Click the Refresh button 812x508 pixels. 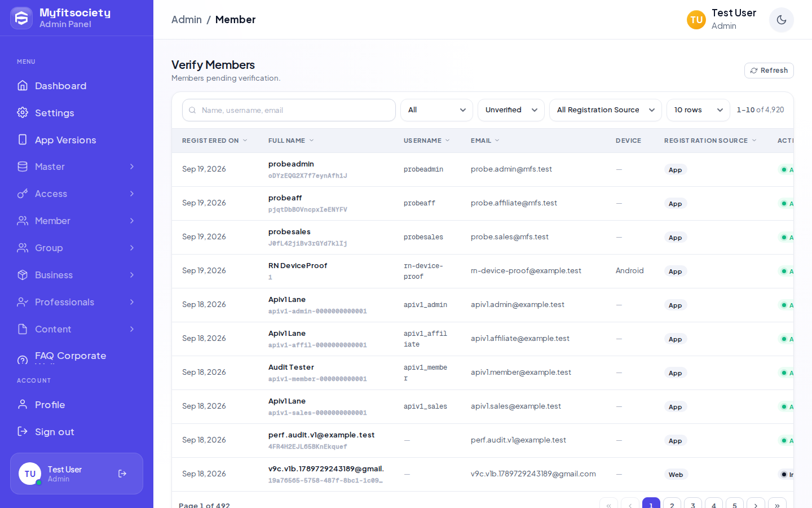pyautogui.click(x=769, y=71)
